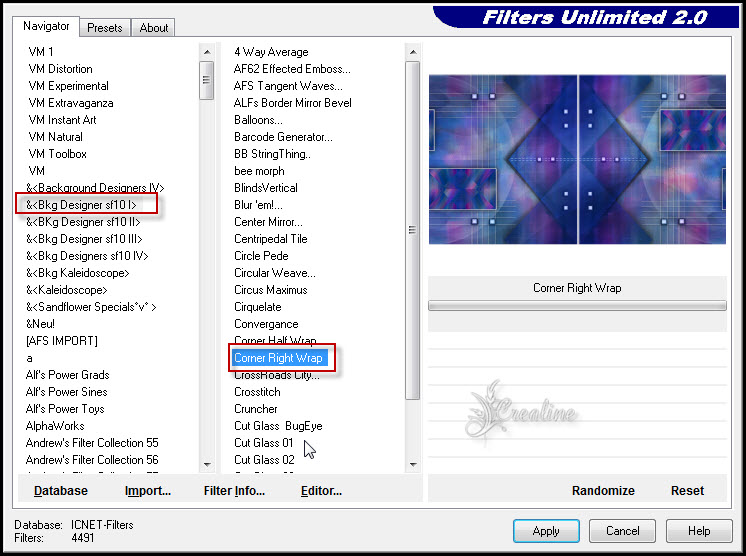This screenshot has height=556, width=746.
Task: Select Barcode Generator... from filter list
Action: [x=283, y=137]
